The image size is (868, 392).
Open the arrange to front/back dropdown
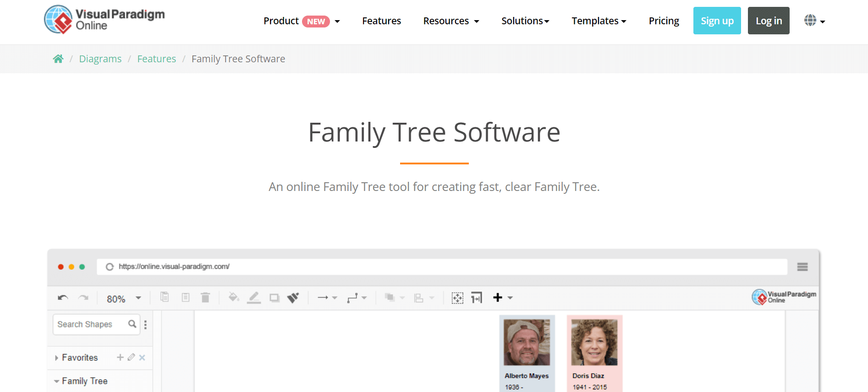click(395, 298)
